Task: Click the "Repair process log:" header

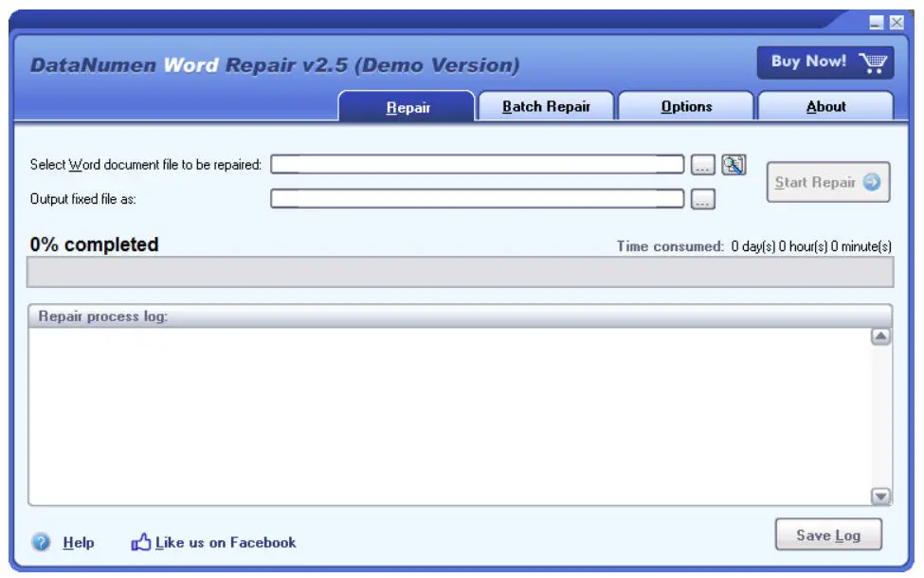Action: (x=103, y=316)
